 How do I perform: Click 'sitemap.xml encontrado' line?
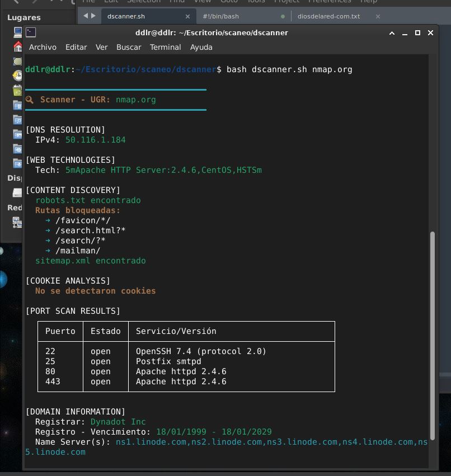(91, 261)
